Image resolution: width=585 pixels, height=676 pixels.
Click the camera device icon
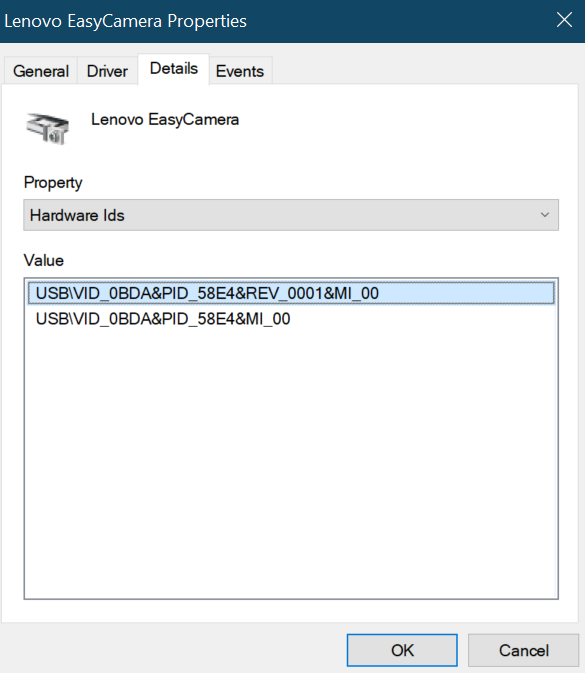(x=47, y=128)
